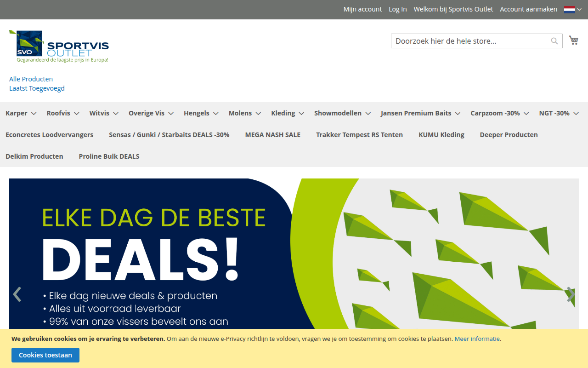This screenshot has width=588, height=368.
Task: Open the Hengels category
Action: pyautogui.click(x=197, y=113)
